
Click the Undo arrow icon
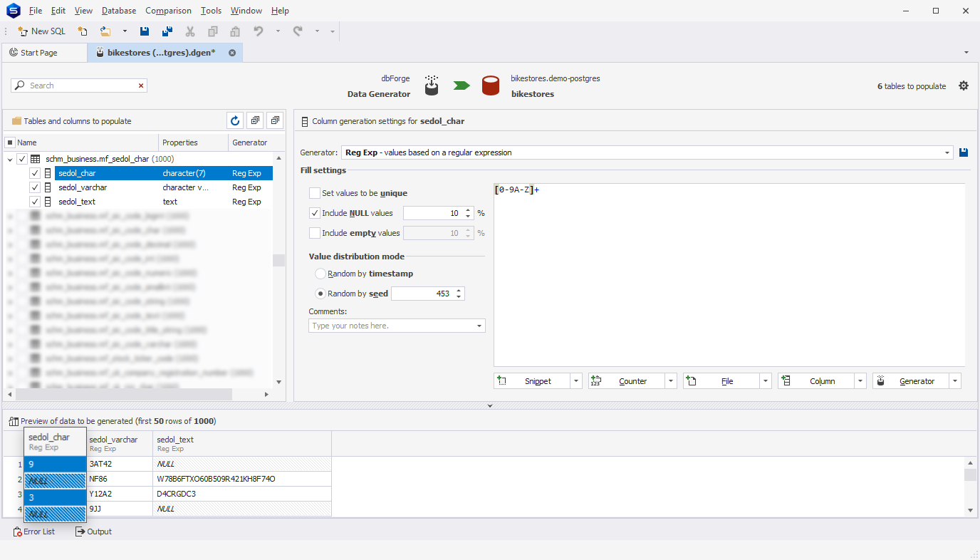[259, 31]
